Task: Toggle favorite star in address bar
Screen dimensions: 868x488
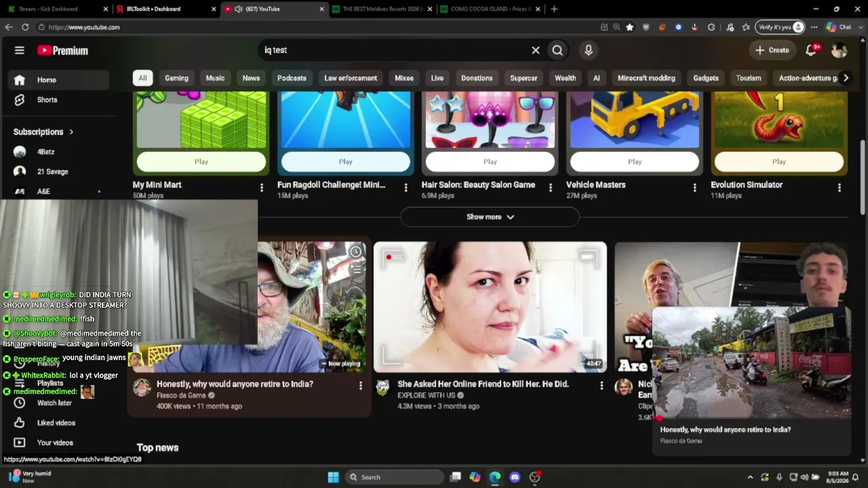Action: (630, 27)
